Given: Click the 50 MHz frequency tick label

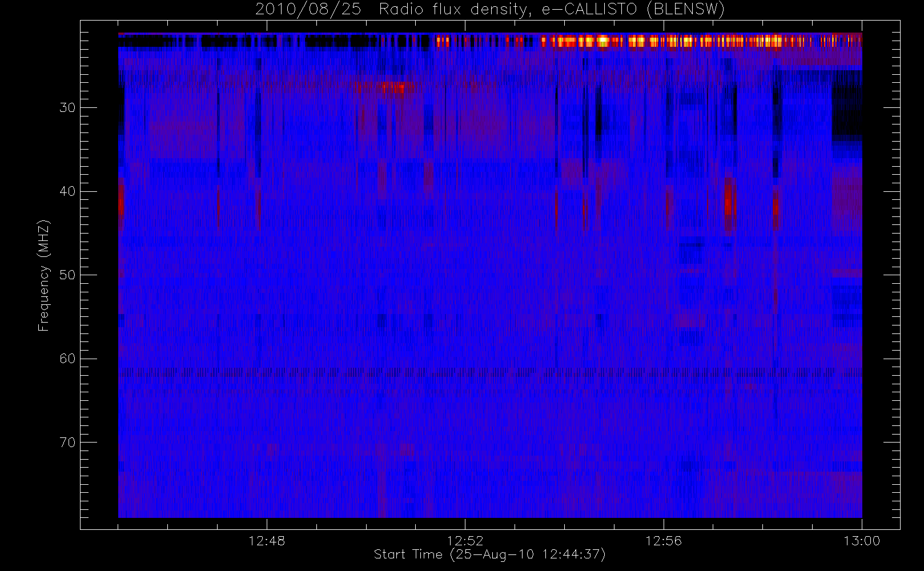Looking at the screenshot, I should 67,275.
